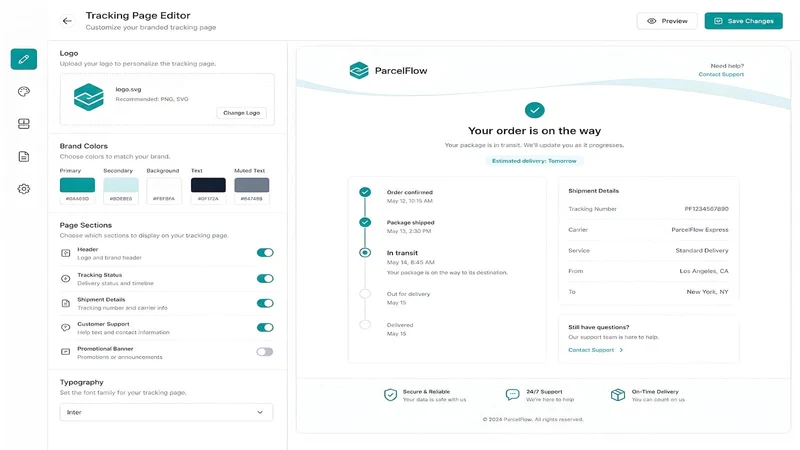
Task: Open the Inter font family dropdown
Action: click(166, 412)
